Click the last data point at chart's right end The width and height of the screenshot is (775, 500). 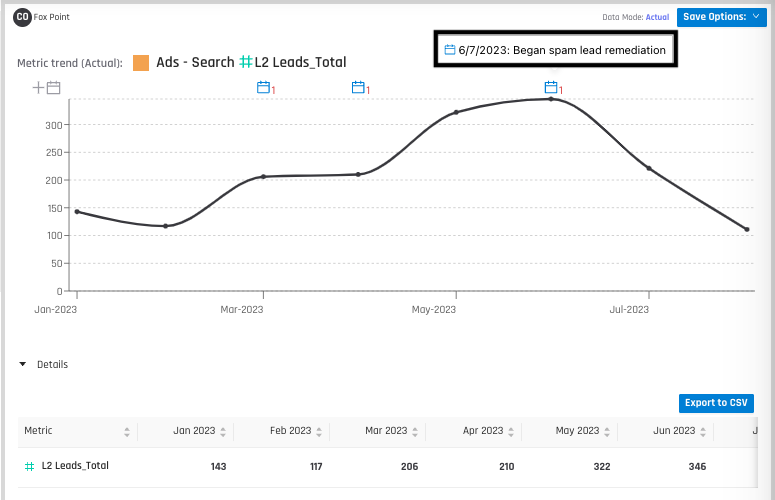click(746, 229)
